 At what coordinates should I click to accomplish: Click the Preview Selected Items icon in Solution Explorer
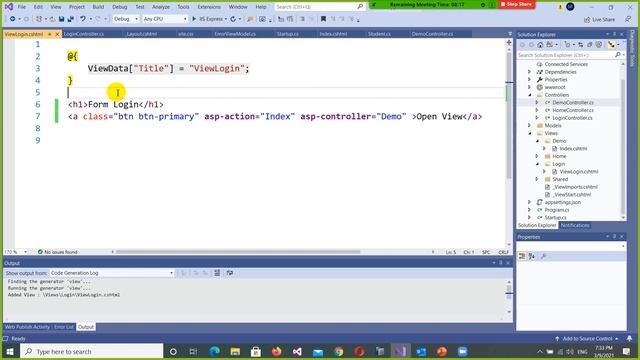click(611, 44)
